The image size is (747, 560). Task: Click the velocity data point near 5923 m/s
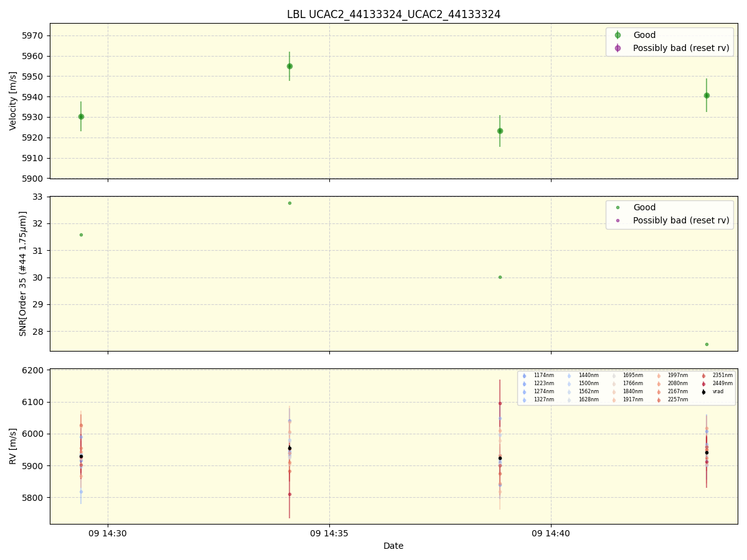pos(500,131)
